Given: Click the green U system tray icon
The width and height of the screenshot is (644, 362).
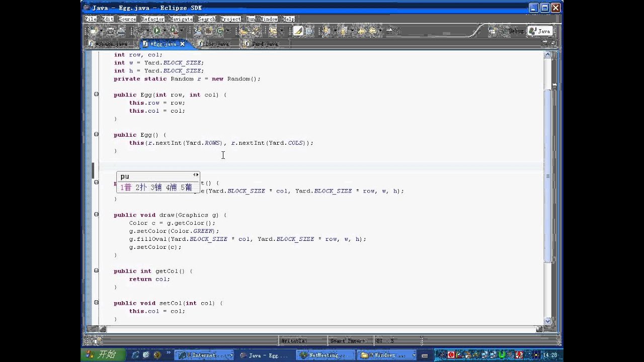Looking at the screenshot, I should pyautogui.click(x=502, y=355).
